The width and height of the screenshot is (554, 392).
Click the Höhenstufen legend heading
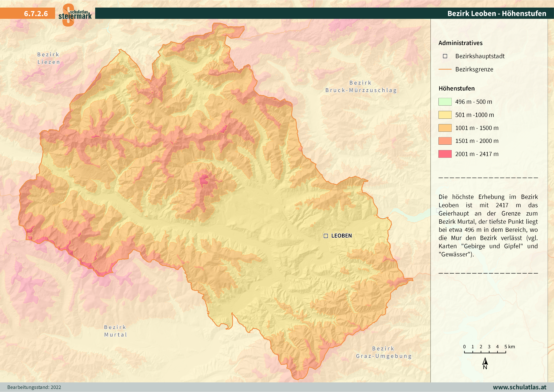click(x=457, y=89)
